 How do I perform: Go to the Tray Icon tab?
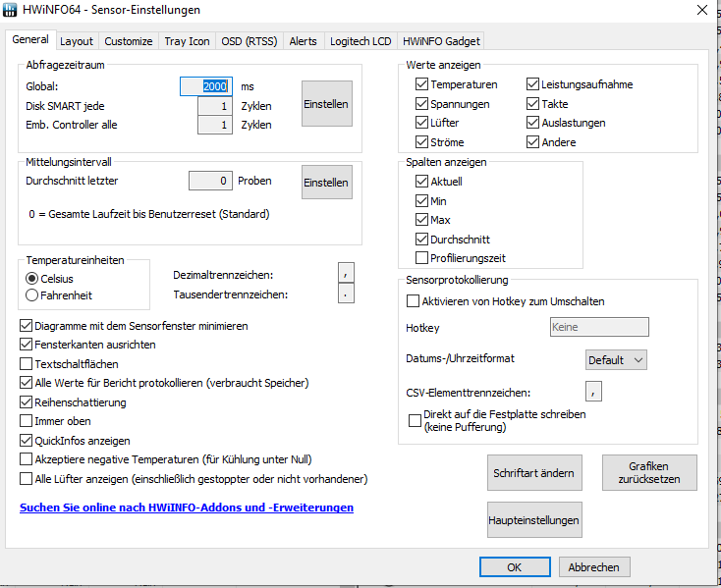pyautogui.click(x=187, y=41)
